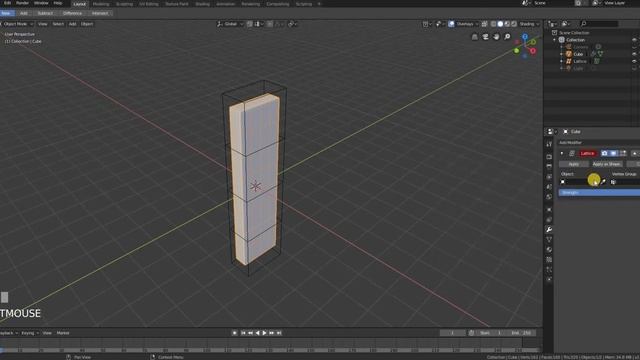
Task: Open Object Mode dropdown
Action: (x=17, y=24)
